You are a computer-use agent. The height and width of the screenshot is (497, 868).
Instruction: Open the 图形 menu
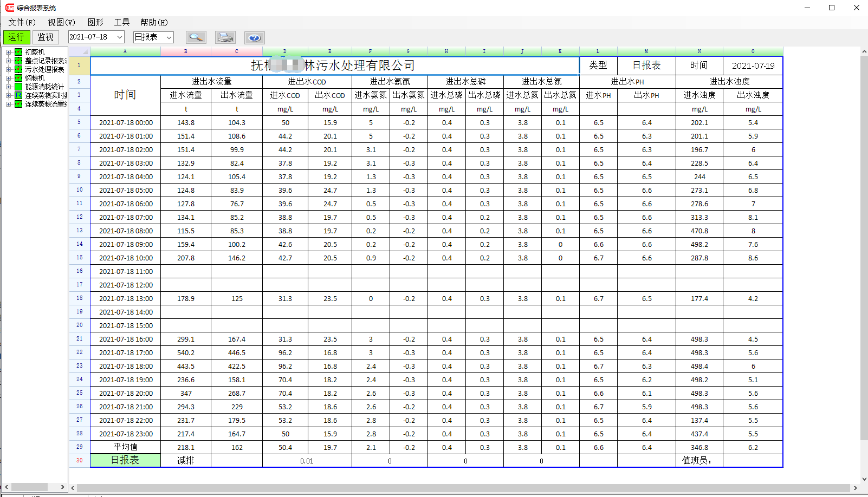click(x=95, y=22)
